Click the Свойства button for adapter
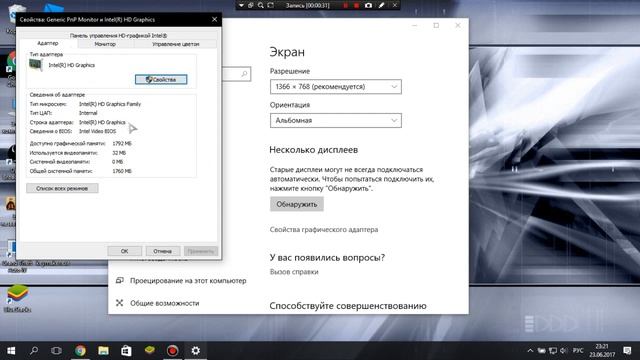 (x=161, y=80)
